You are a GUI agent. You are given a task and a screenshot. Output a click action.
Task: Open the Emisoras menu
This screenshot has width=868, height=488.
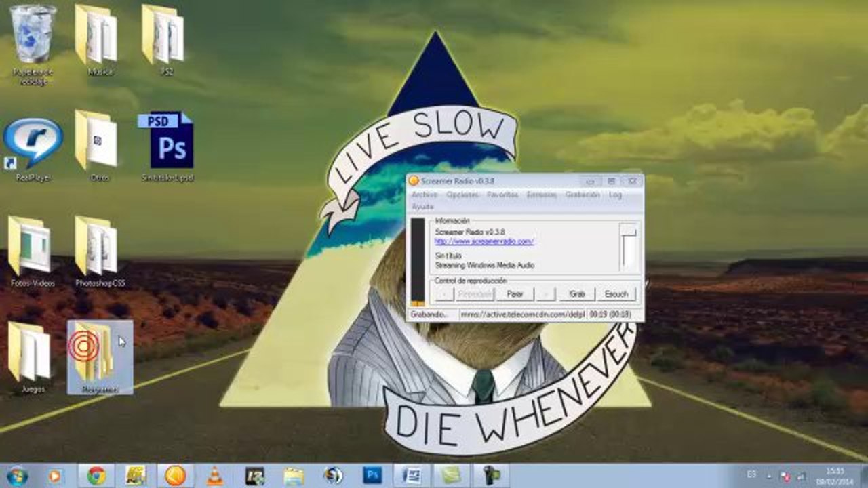coord(542,195)
